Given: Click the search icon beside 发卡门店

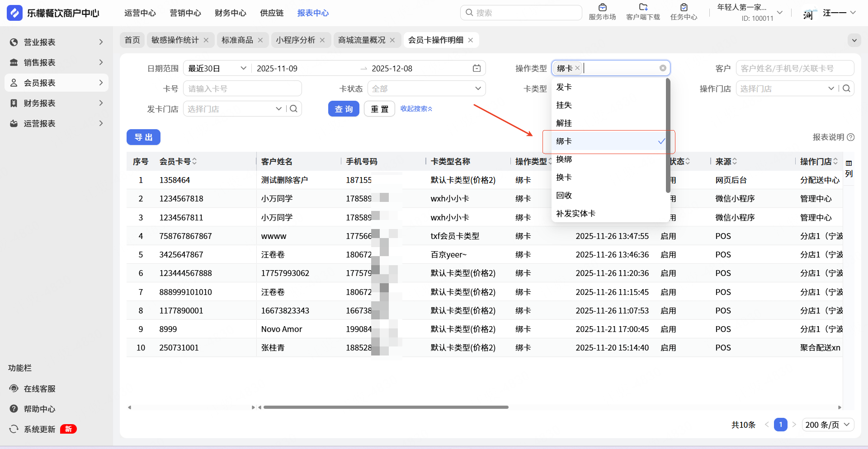Looking at the screenshot, I should (x=294, y=109).
